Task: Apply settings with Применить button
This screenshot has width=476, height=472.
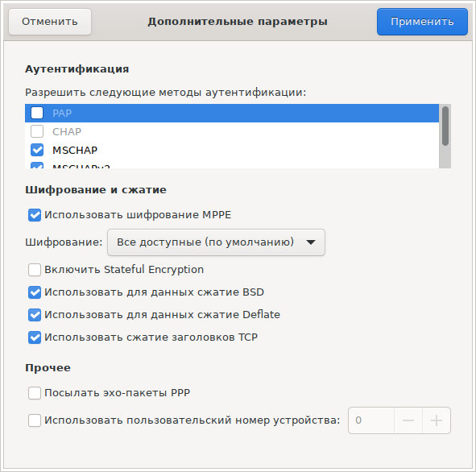Action: coord(422,22)
